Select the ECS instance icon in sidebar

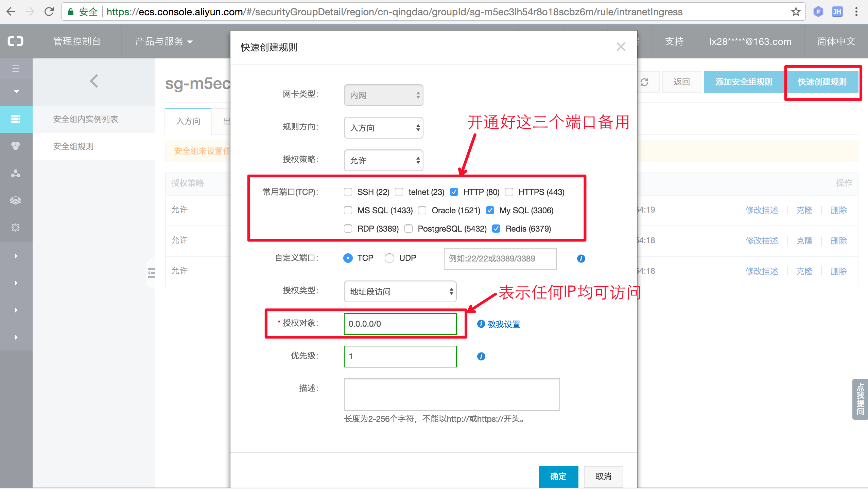click(16, 119)
